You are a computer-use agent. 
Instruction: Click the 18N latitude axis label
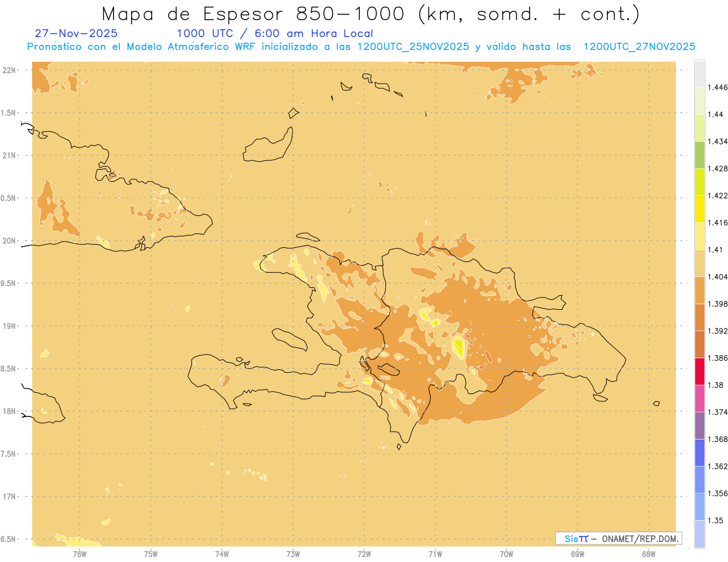[x=10, y=411]
